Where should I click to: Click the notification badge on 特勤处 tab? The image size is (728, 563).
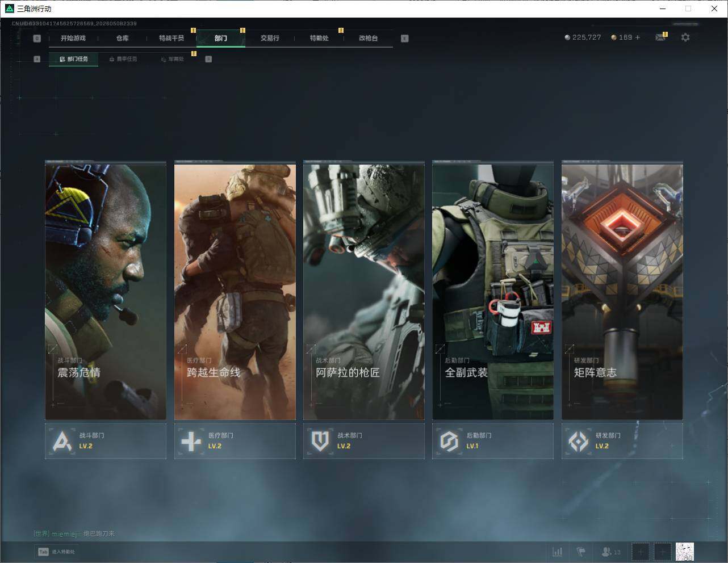[341, 31]
